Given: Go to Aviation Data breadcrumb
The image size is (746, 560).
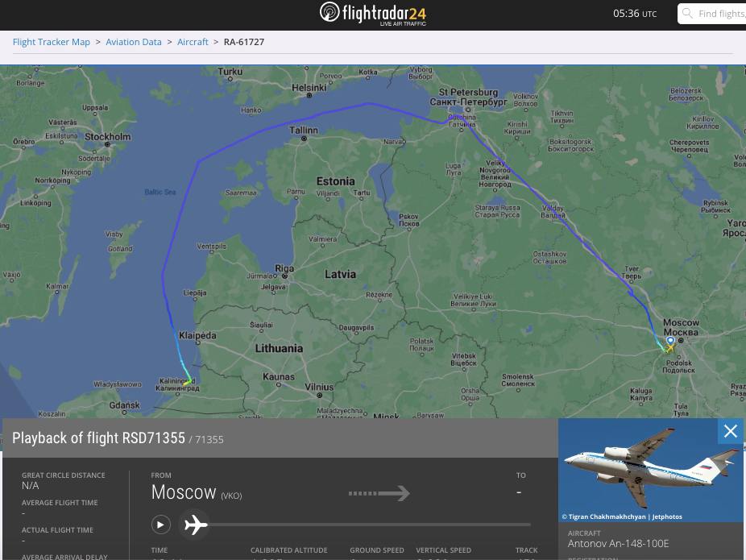Looking at the screenshot, I should (134, 42).
